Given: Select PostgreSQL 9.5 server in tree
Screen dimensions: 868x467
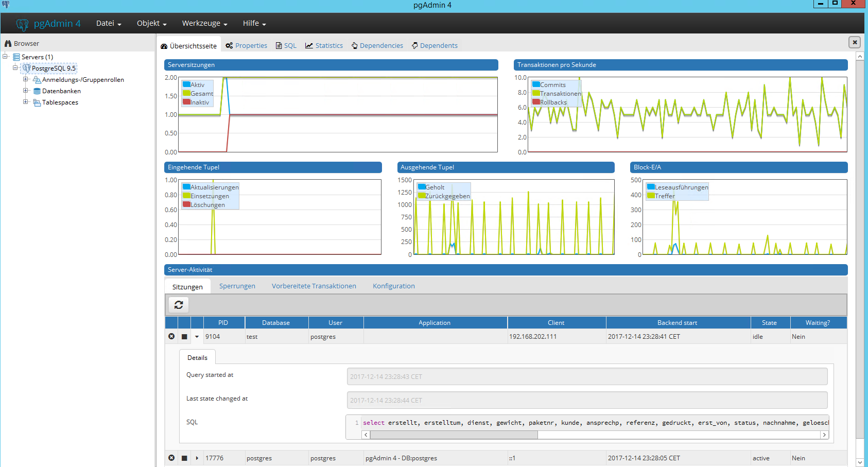Looking at the screenshot, I should (54, 68).
